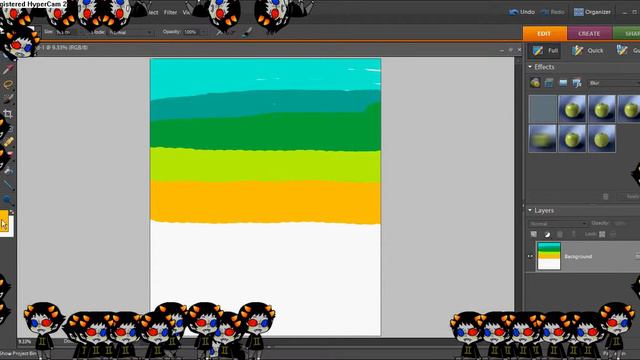
Task: Select the pink Eraser tool
Action: [9, 155]
